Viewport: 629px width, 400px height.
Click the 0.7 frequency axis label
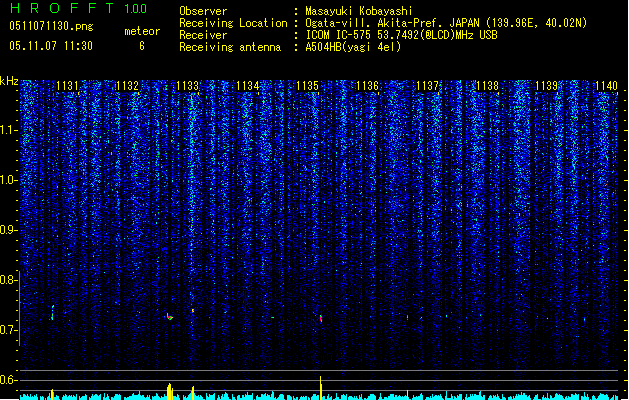click(x=8, y=330)
